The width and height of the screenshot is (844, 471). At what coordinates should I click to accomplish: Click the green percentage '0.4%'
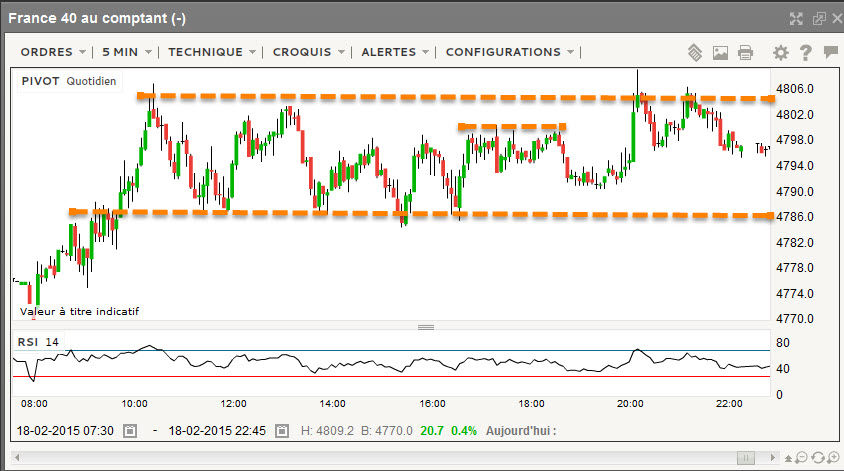click(x=464, y=431)
